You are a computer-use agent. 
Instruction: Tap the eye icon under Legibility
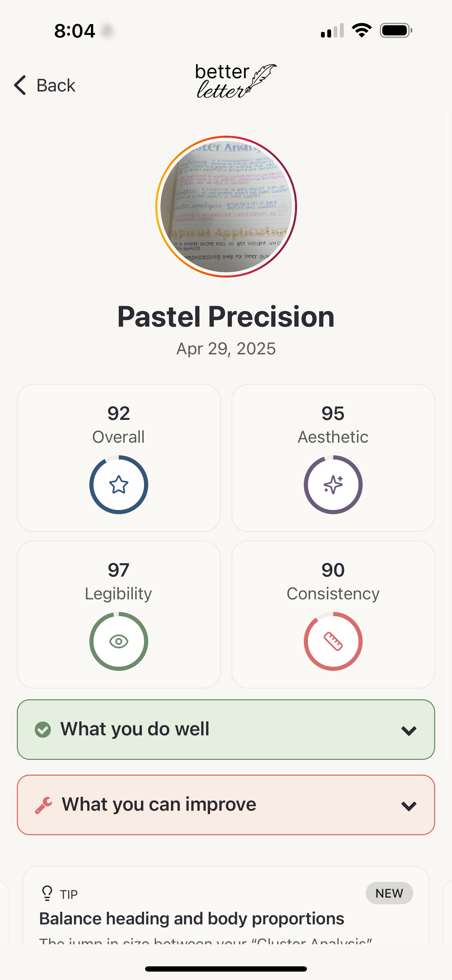point(119,641)
